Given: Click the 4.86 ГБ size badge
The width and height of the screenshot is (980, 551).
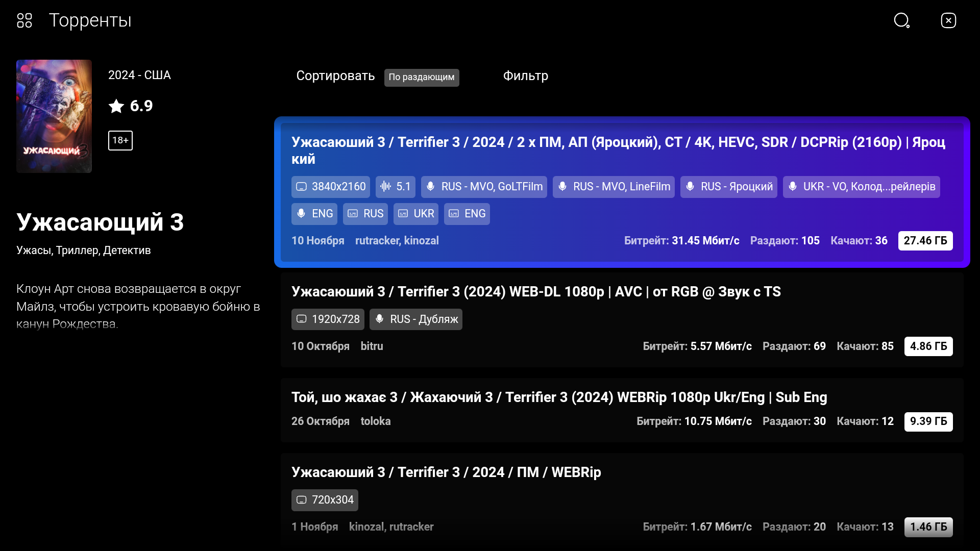Looking at the screenshot, I should 928,346.
